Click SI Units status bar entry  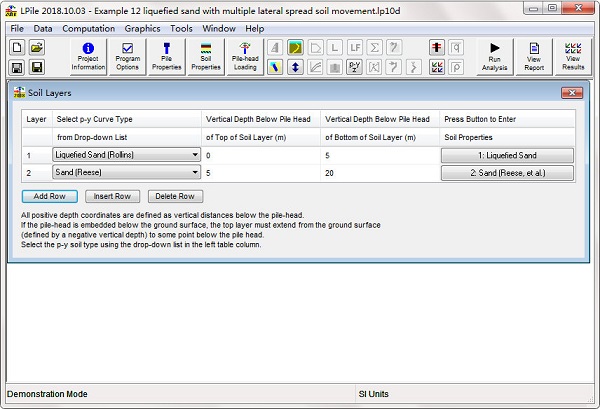pos(373,394)
